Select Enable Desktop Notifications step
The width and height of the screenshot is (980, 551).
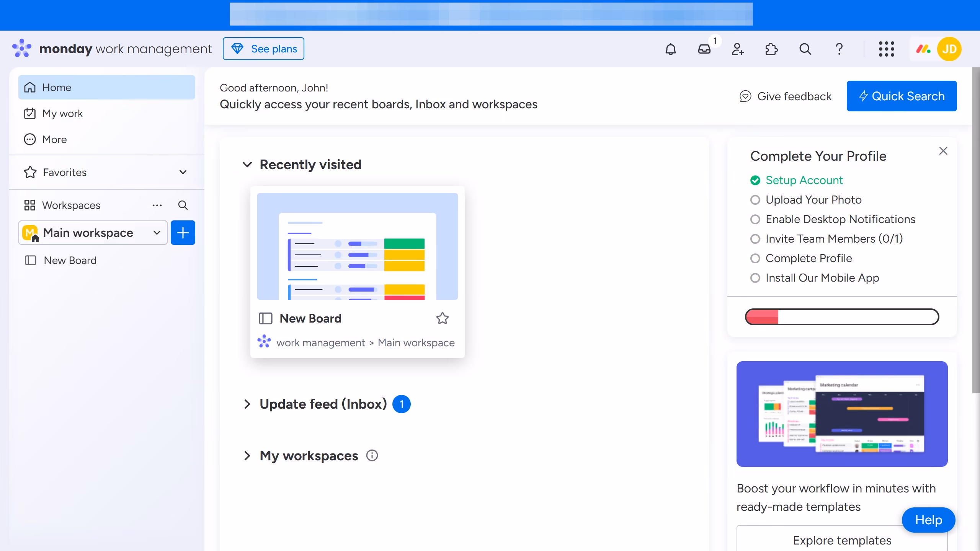(833, 219)
